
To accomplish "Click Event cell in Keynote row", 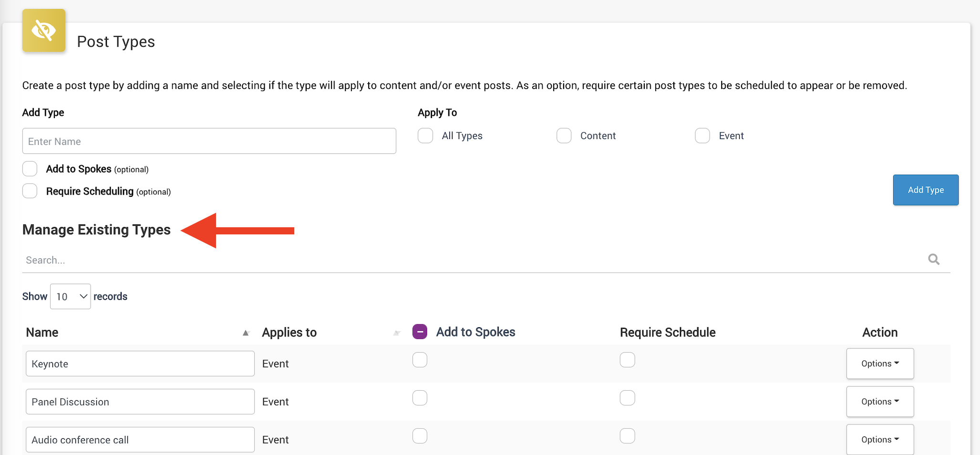I will click(275, 364).
